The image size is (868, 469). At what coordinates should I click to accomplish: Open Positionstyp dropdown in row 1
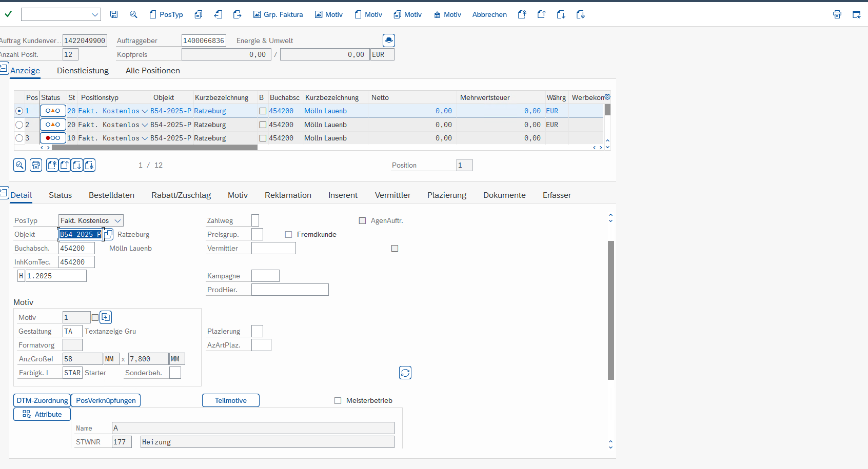point(145,111)
